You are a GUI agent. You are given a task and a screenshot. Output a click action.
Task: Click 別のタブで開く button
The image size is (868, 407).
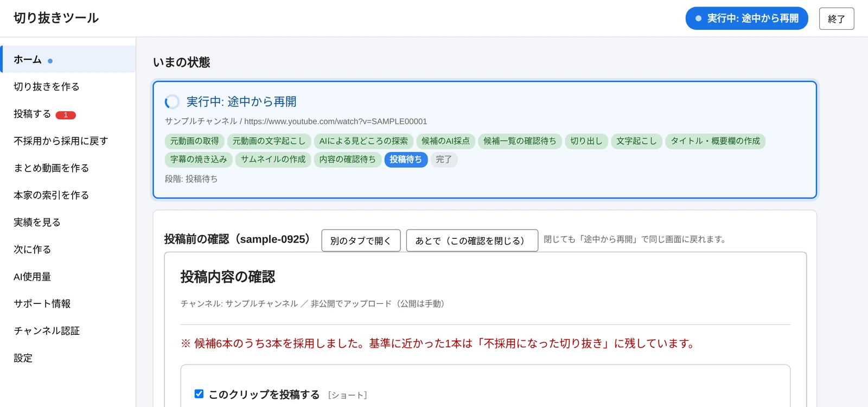pos(361,240)
